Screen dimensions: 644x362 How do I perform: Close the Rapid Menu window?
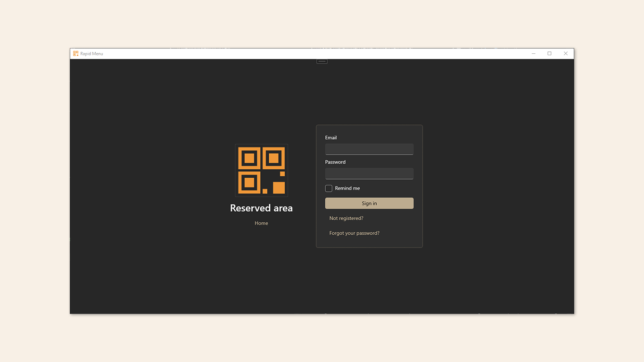coord(566,54)
